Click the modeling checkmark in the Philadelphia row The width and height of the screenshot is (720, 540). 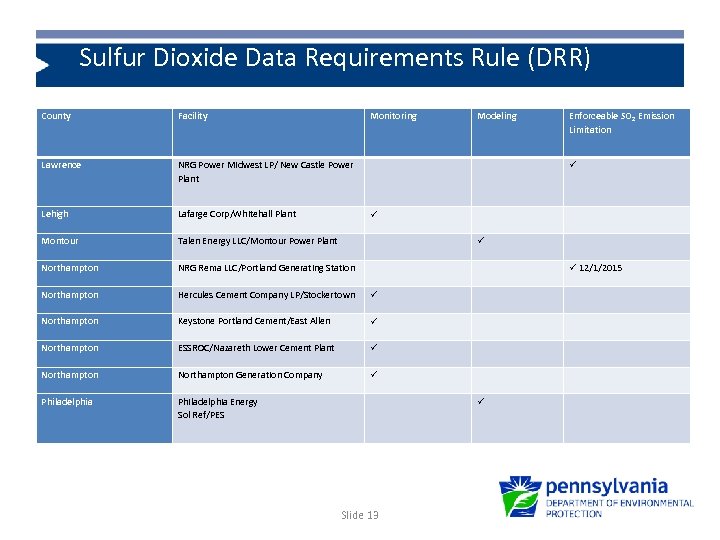tap(481, 401)
